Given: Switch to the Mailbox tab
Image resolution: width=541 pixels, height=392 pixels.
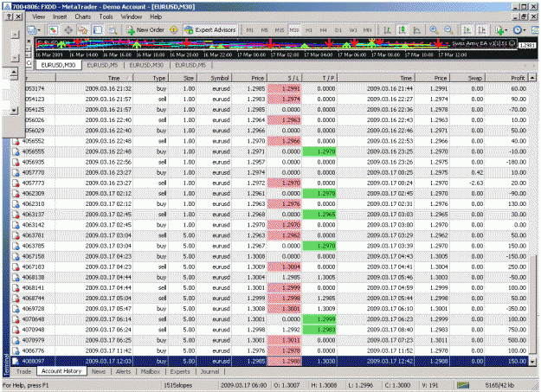Looking at the screenshot, I should point(151,371).
